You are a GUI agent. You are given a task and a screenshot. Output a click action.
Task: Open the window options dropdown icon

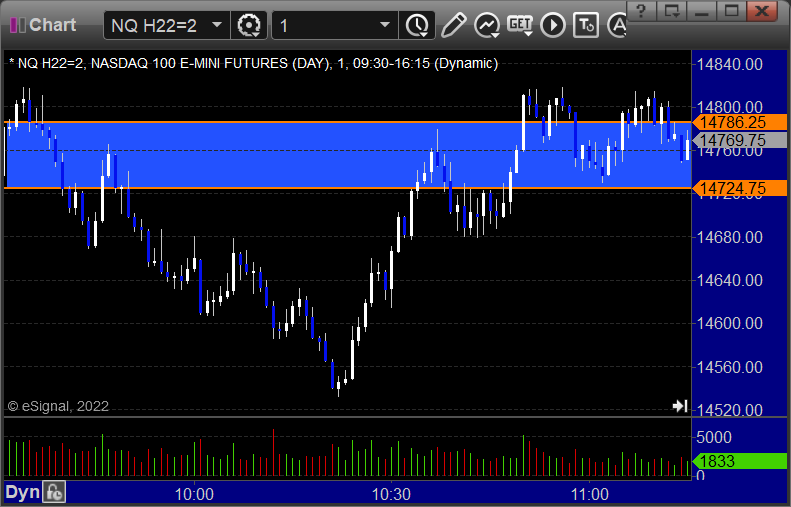click(671, 11)
